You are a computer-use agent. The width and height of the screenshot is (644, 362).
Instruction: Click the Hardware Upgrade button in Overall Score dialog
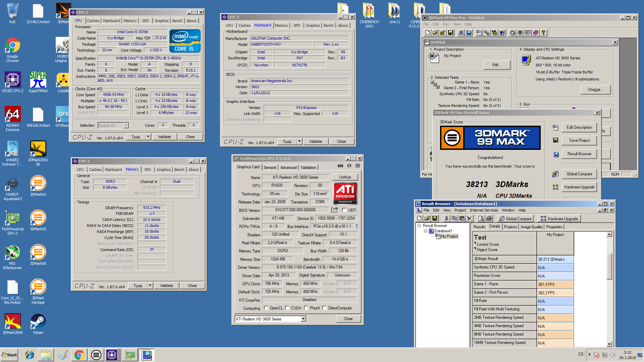579,187
